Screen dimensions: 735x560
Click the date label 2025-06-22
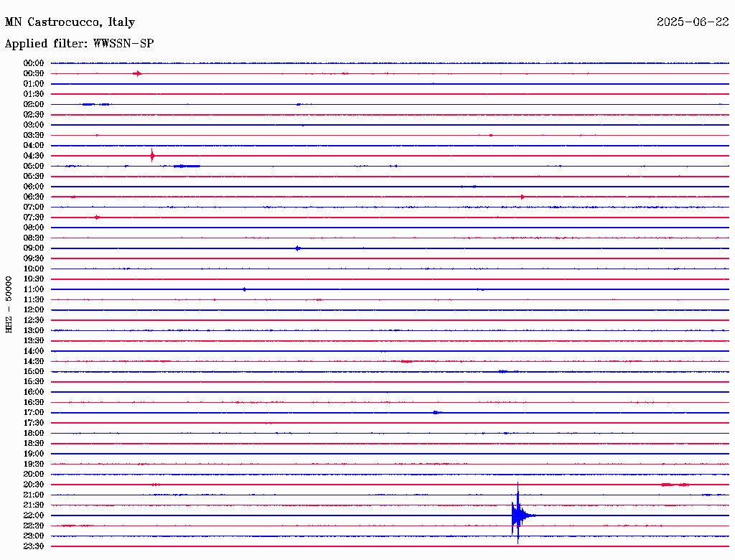click(693, 22)
